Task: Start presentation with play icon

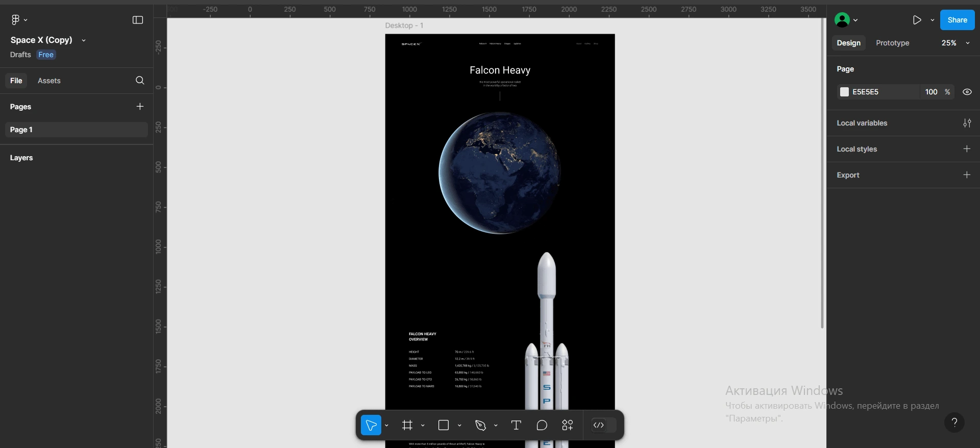Action: pyautogui.click(x=917, y=20)
